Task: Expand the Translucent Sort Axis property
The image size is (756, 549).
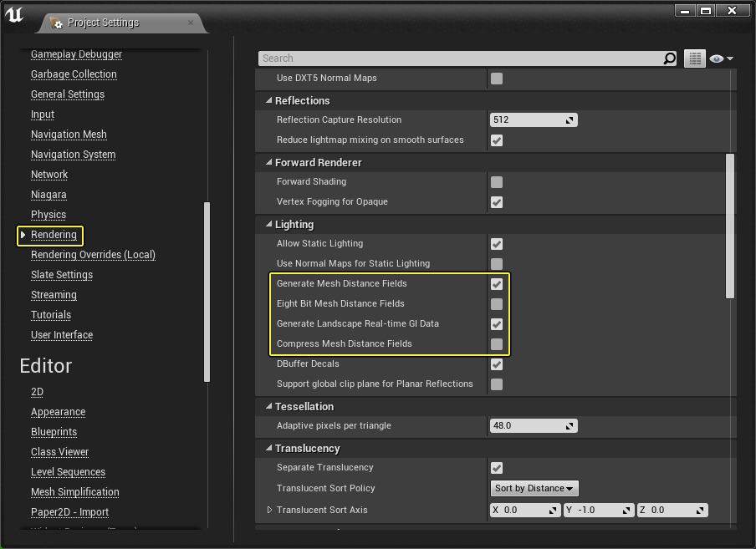Action: (x=269, y=510)
